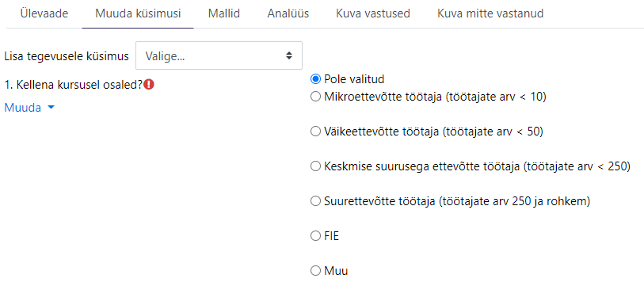Choose the FIE radio button
This screenshot has width=644, height=286.
pyautogui.click(x=315, y=236)
